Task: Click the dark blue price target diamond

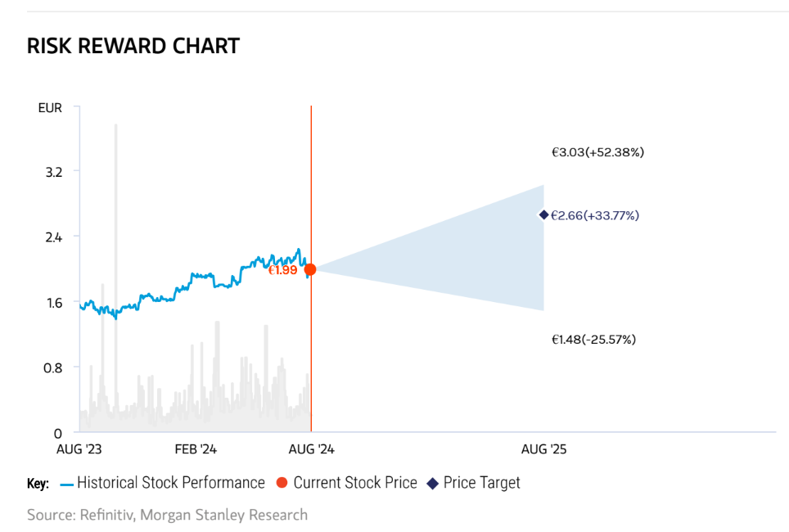Action: pos(543,214)
